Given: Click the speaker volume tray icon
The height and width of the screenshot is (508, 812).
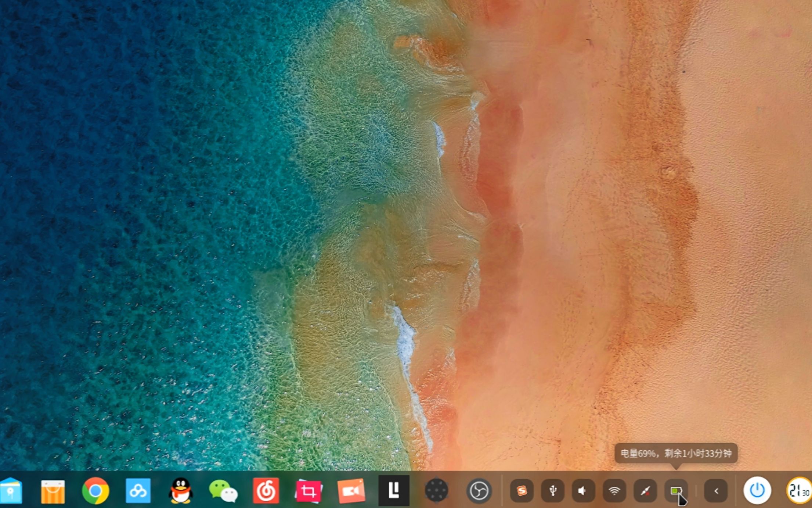Looking at the screenshot, I should click(x=584, y=491).
